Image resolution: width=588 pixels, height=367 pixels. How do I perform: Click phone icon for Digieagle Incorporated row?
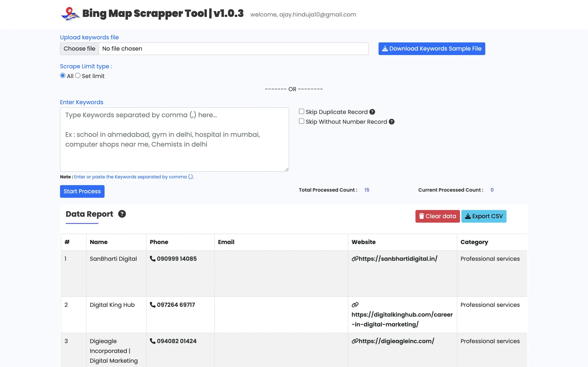coord(153,341)
